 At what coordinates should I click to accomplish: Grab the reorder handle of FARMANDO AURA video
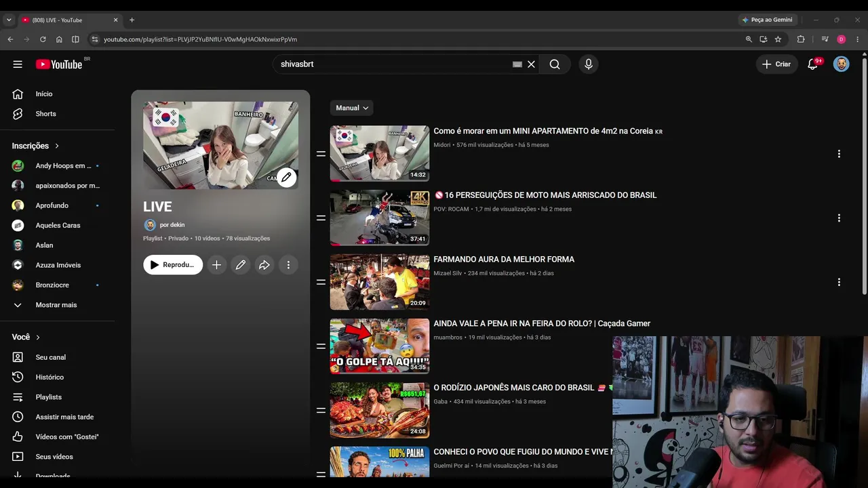321,282
